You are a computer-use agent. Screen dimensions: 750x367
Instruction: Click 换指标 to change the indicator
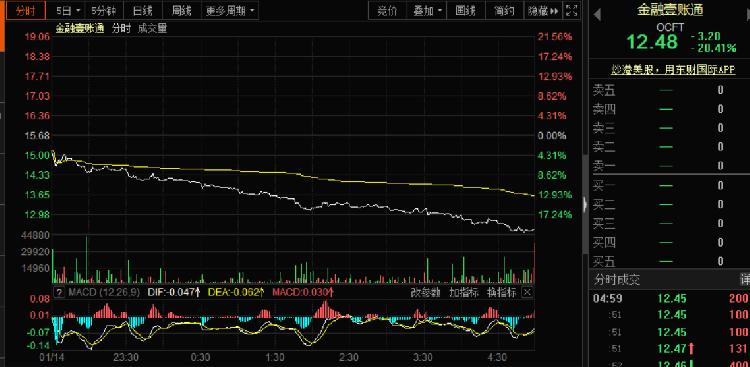502,292
